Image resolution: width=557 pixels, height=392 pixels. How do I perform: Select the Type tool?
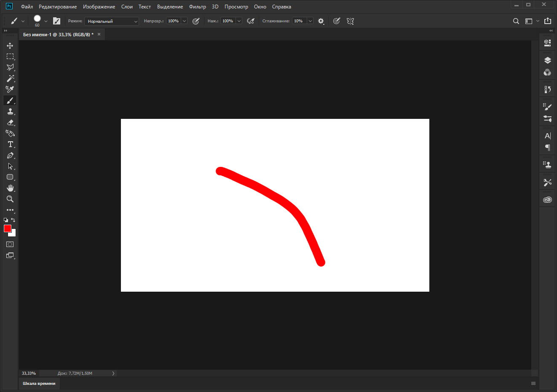(10, 144)
